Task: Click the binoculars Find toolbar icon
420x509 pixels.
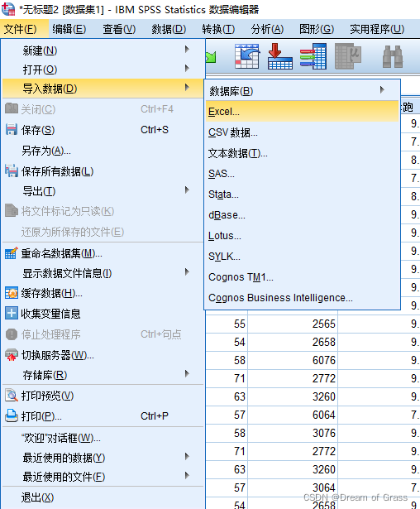Action: (393, 56)
